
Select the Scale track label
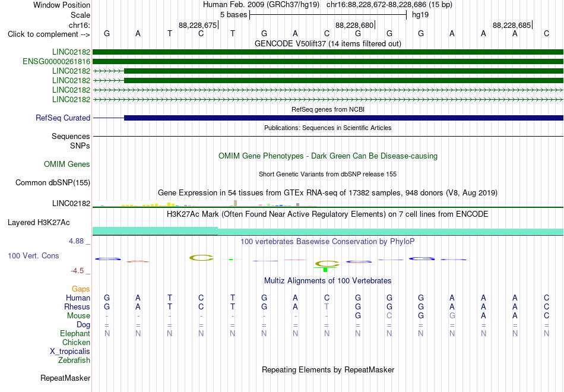pyautogui.click(x=80, y=15)
